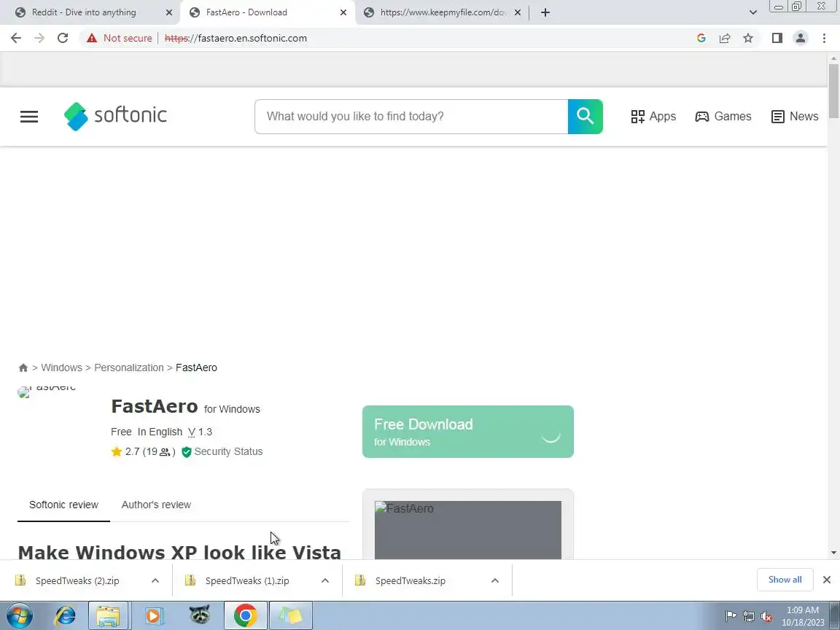Image resolution: width=840 pixels, height=630 pixels.
Task: Focus the Softonic search field
Action: [411, 116]
